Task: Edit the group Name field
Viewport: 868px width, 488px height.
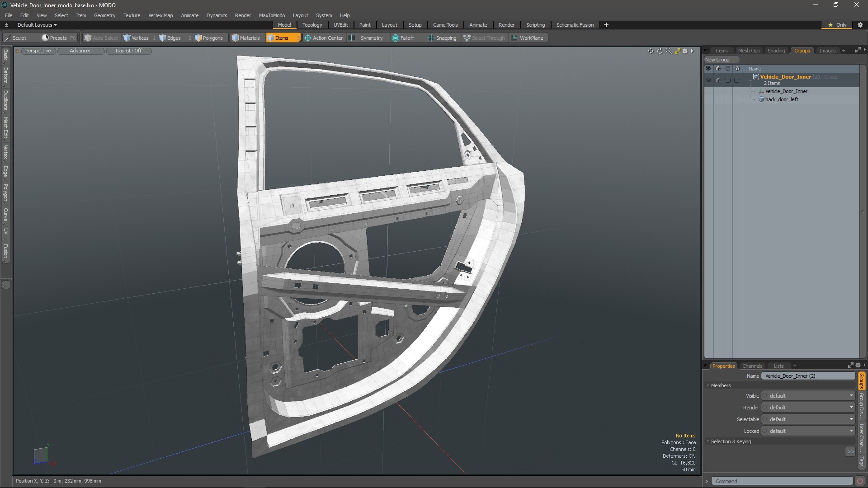Action: point(808,376)
